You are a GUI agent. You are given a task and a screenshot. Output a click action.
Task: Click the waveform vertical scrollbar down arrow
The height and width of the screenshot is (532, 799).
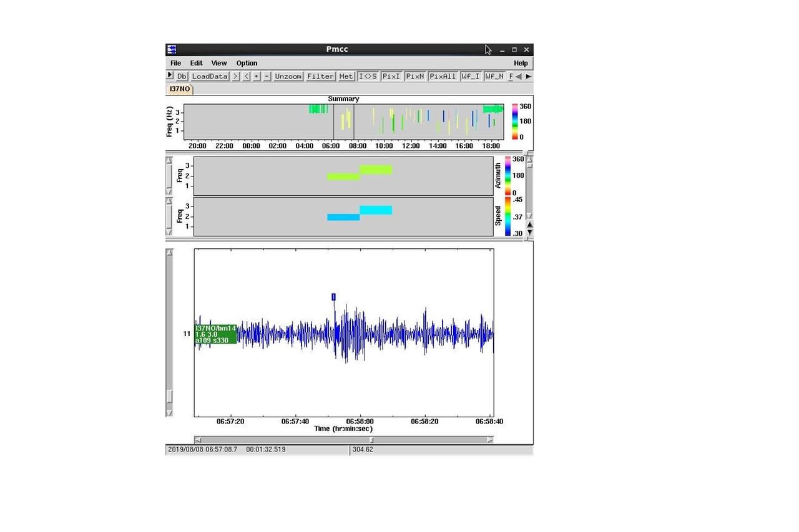(169, 413)
